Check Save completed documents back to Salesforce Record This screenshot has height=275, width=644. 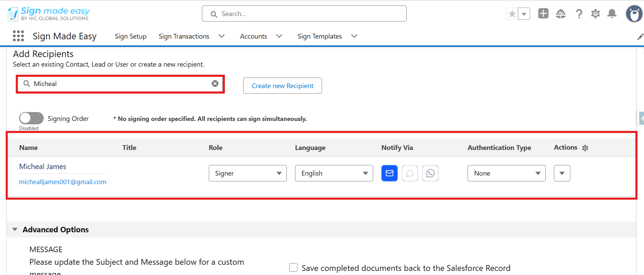pyautogui.click(x=293, y=267)
